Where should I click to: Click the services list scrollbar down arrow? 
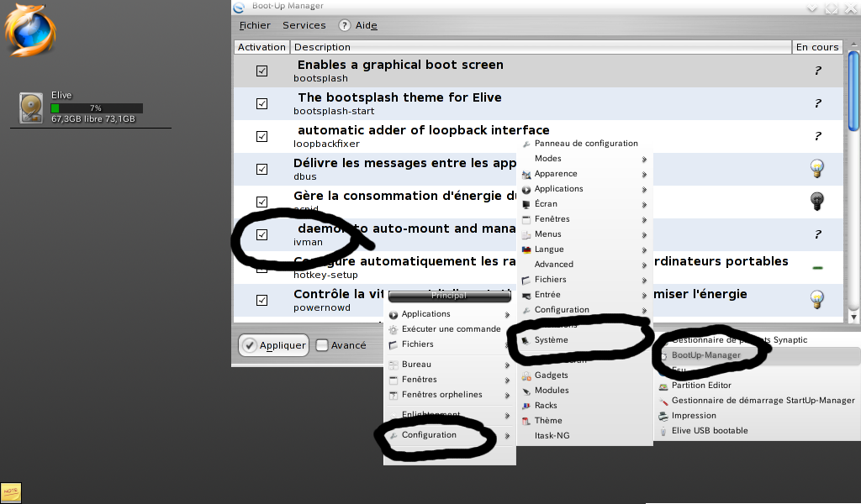tap(854, 318)
